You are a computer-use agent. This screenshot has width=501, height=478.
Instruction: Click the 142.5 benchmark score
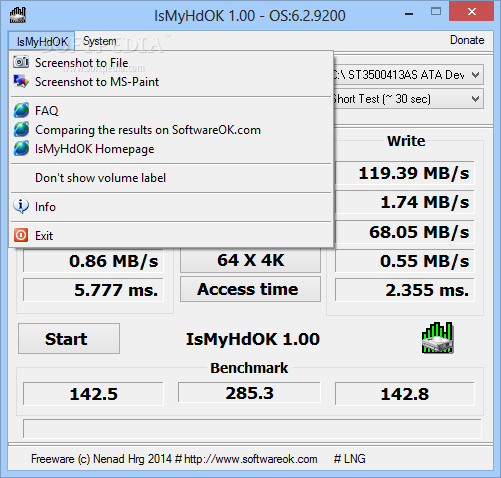coord(93,394)
